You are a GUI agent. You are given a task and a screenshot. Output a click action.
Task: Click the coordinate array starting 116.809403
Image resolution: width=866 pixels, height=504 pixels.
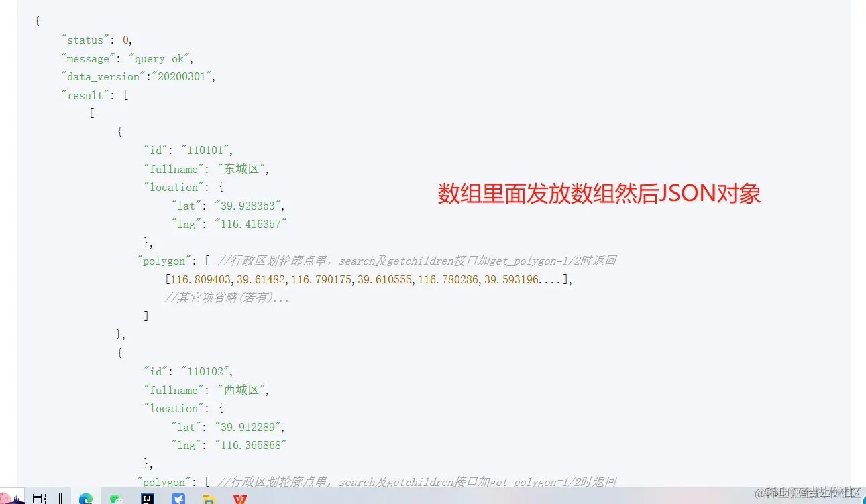[x=368, y=279]
